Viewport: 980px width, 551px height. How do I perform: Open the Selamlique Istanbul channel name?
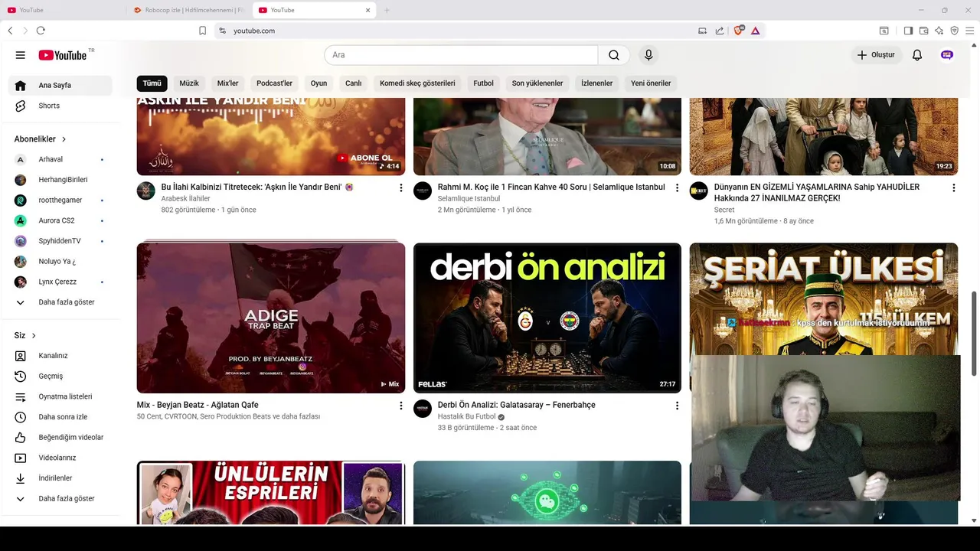pyautogui.click(x=469, y=198)
